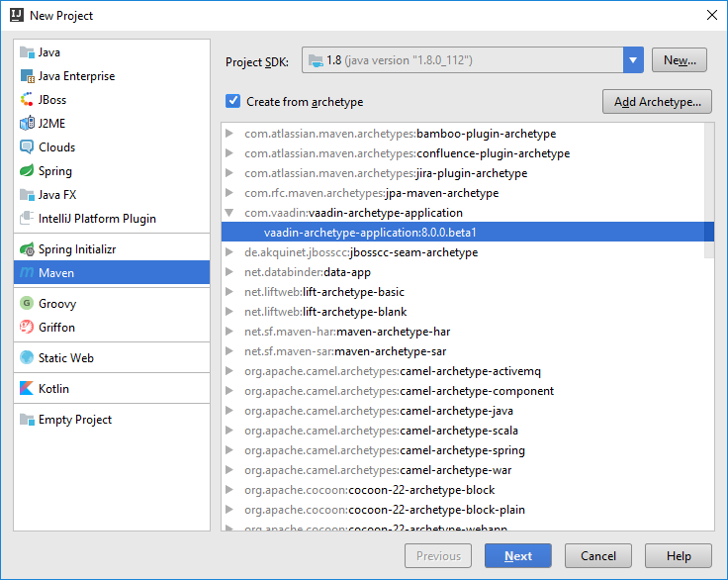
Task: Expand lift-archetype-basic node
Action: [x=228, y=292]
